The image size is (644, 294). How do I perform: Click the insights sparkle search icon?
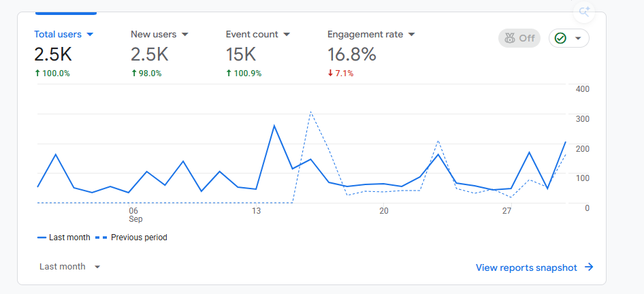(584, 12)
